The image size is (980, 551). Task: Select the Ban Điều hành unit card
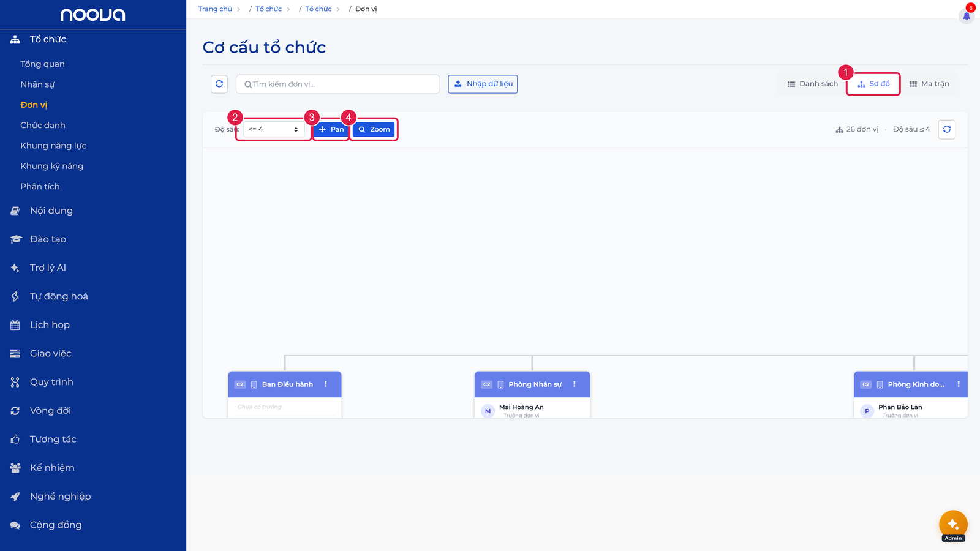[x=285, y=394]
